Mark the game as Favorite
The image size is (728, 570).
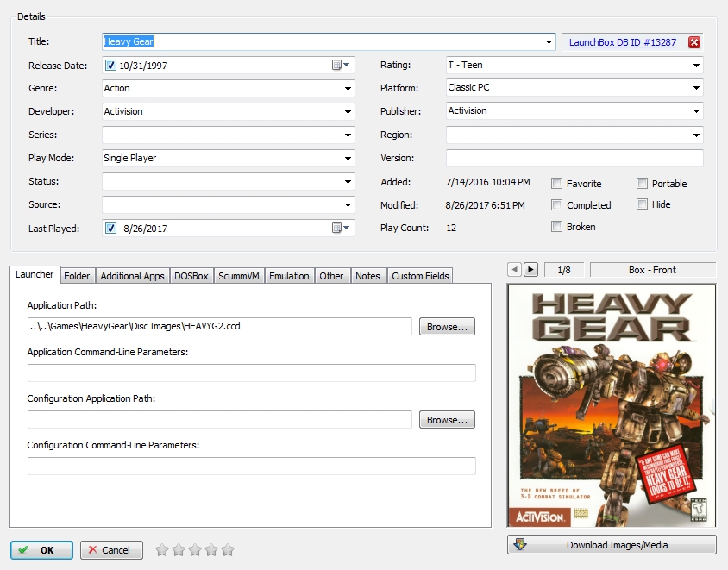click(x=556, y=184)
